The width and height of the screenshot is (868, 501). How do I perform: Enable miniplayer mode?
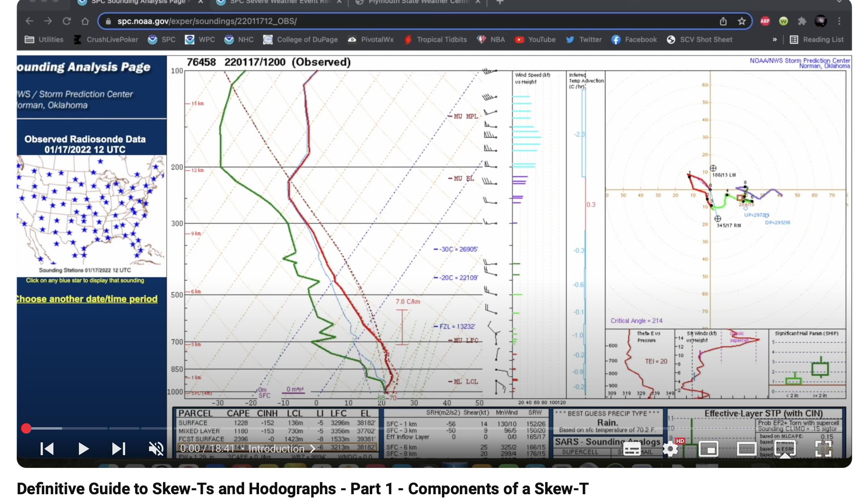point(708,449)
